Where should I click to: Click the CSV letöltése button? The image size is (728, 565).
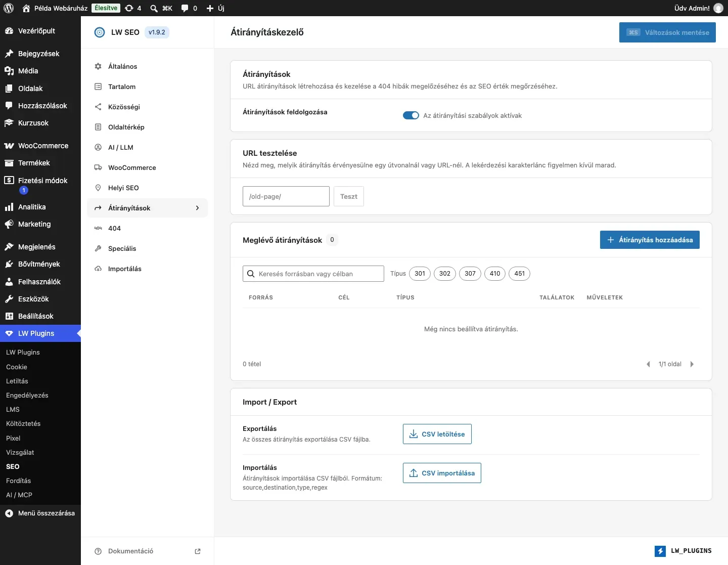[x=437, y=434]
